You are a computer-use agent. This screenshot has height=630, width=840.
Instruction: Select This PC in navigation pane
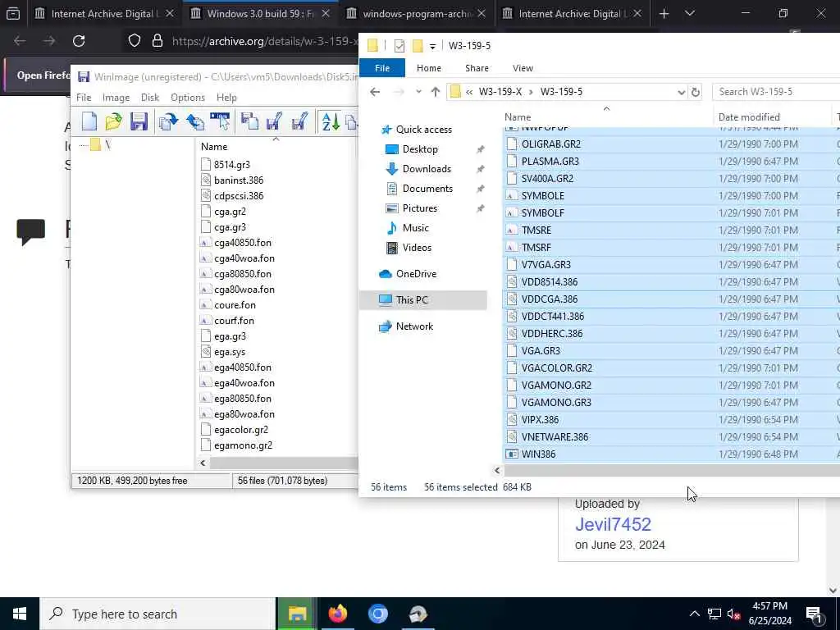coord(424,300)
